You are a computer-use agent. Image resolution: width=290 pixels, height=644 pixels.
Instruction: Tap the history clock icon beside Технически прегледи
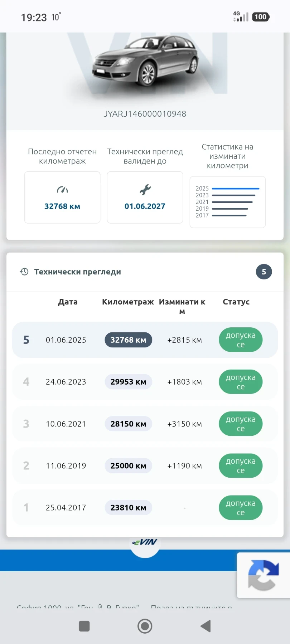pyautogui.click(x=24, y=272)
